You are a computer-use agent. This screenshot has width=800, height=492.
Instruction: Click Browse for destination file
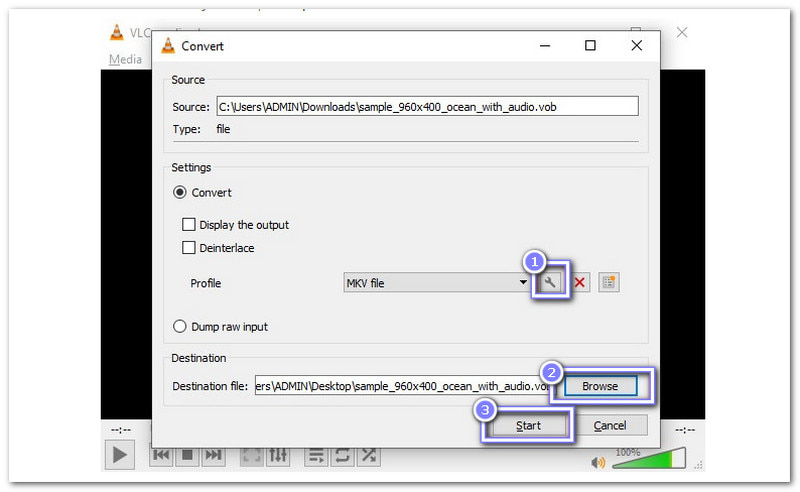600,386
